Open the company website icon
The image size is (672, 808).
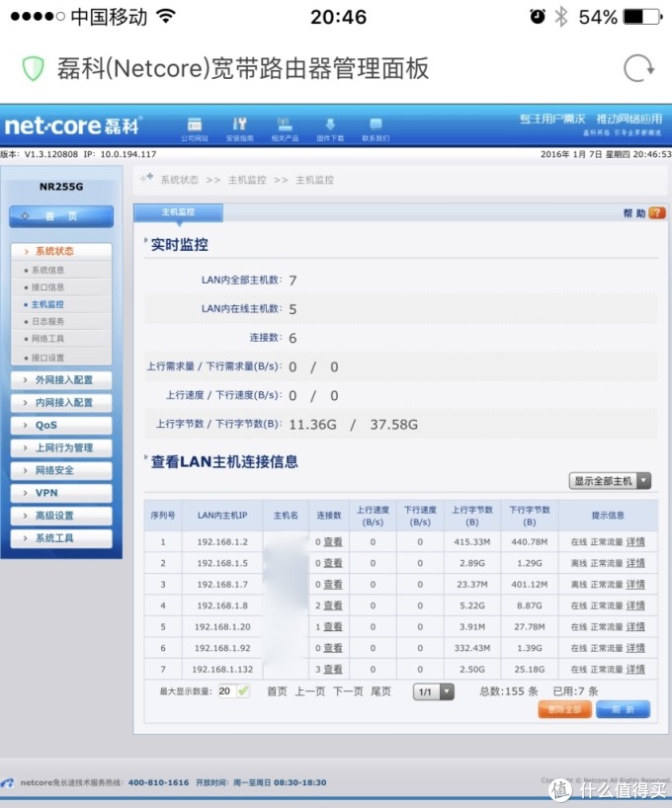click(x=195, y=129)
